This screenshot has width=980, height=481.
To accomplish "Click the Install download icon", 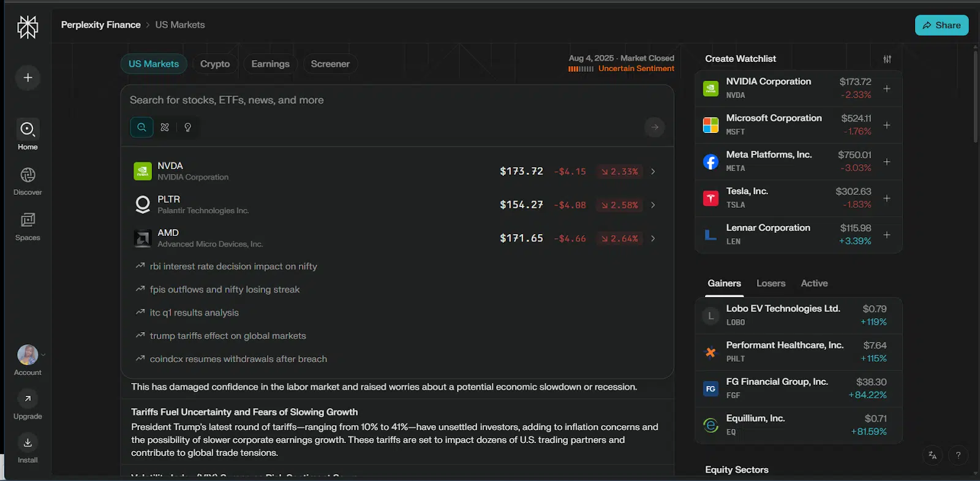I will coord(28,442).
